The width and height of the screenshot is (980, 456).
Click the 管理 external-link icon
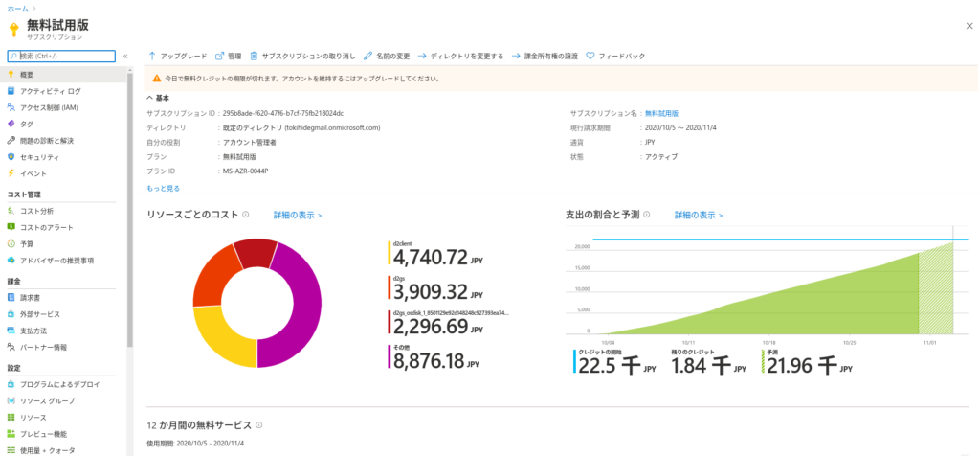coord(219,56)
